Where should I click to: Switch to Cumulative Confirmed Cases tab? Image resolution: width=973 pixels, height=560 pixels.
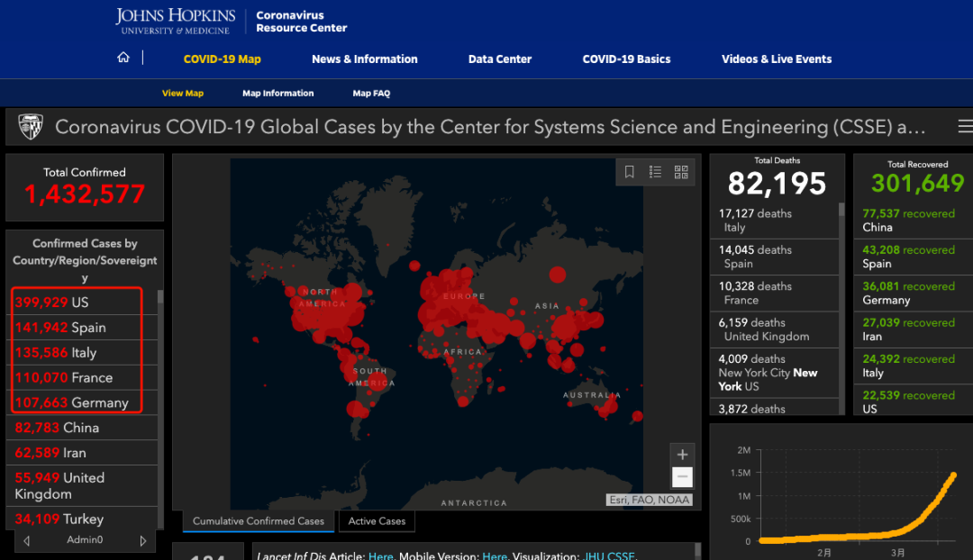click(x=259, y=521)
